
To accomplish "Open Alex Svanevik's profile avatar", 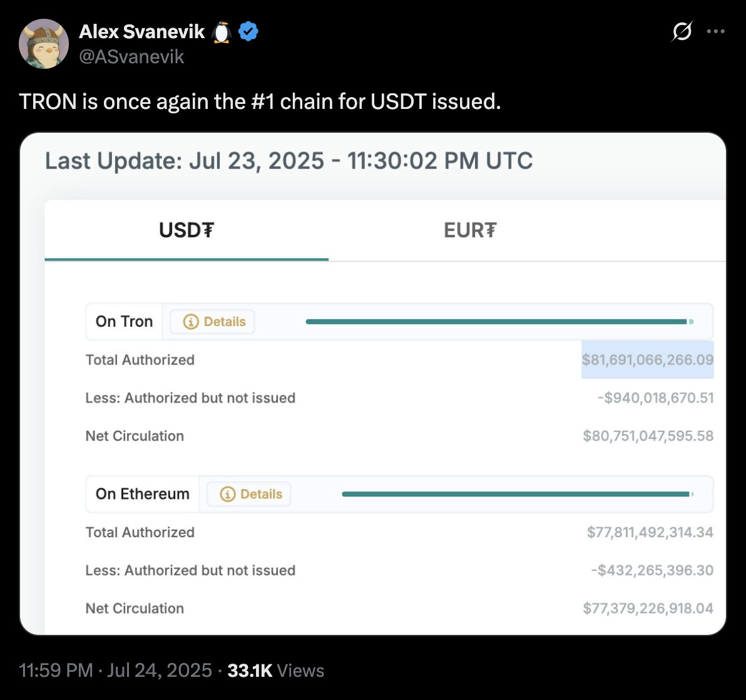I will click(44, 44).
